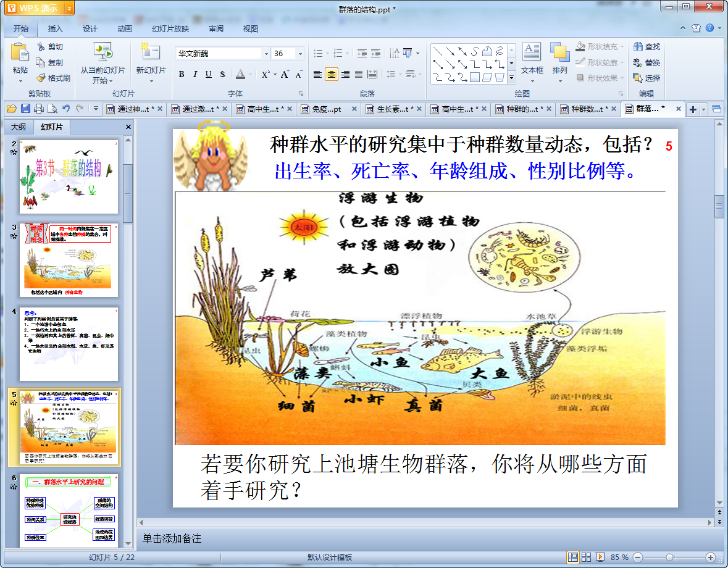Image resolution: width=728 pixels, height=568 pixels.
Task: Open the Review (审阅) ribbon tab
Action: (x=216, y=29)
